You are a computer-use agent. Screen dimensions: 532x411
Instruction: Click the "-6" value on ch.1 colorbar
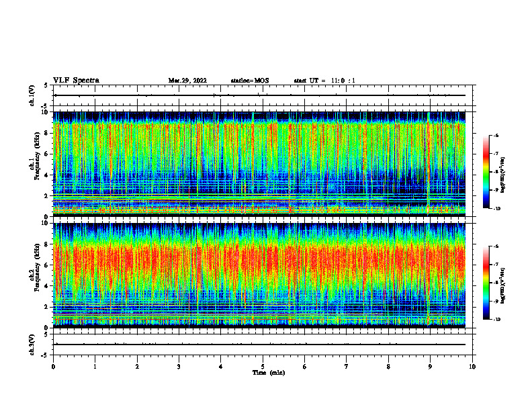click(496, 136)
